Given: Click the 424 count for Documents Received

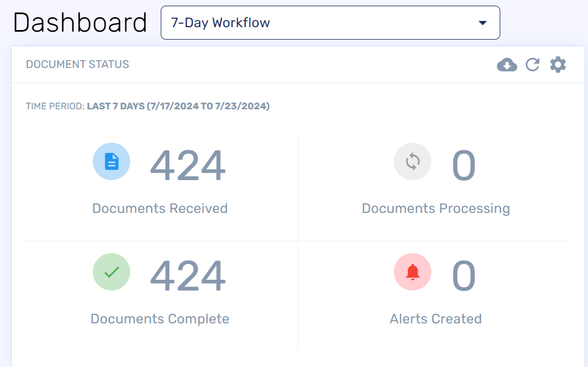Looking at the screenshot, I should [188, 165].
